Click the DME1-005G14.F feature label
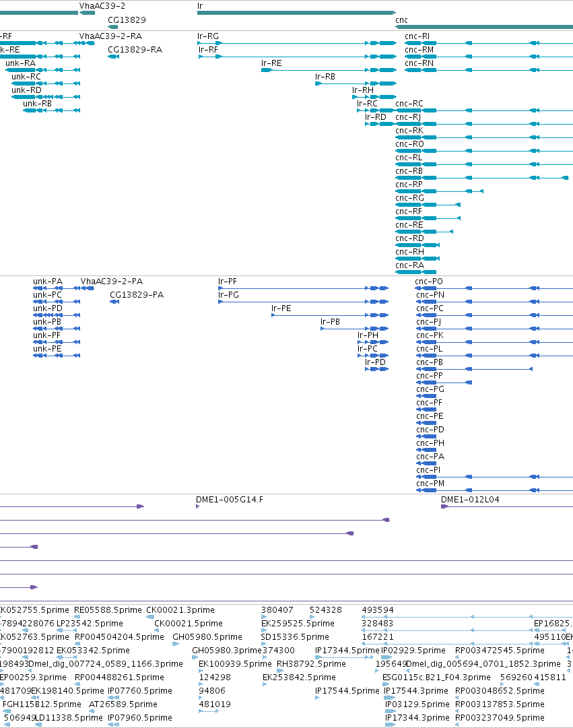The width and height of the screenshot is (573, 728). coord(230,500)
